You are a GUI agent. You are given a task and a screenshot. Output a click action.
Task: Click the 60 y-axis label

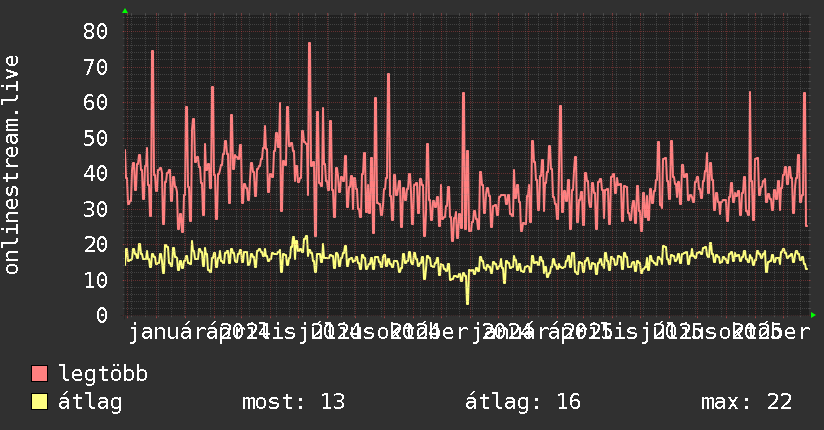(x=95, y=103)
